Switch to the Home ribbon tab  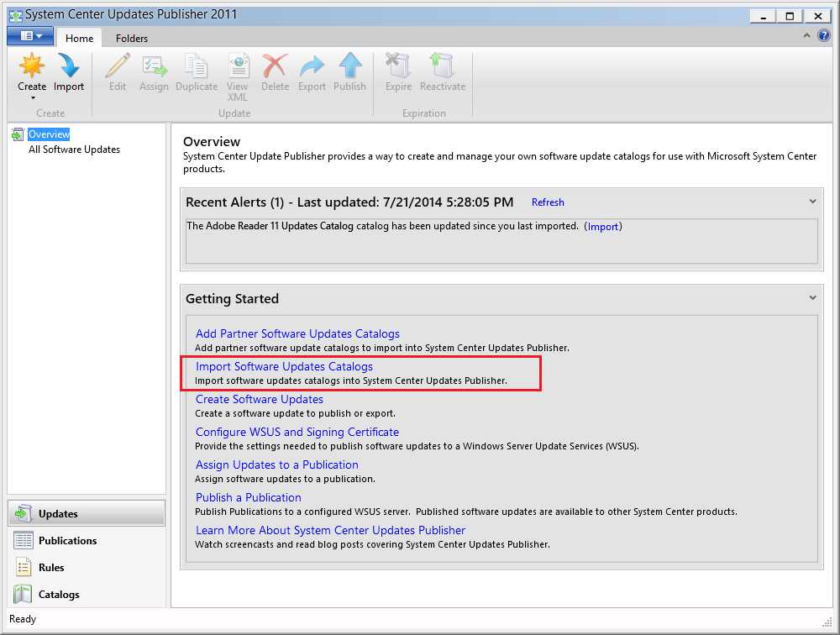79,38
